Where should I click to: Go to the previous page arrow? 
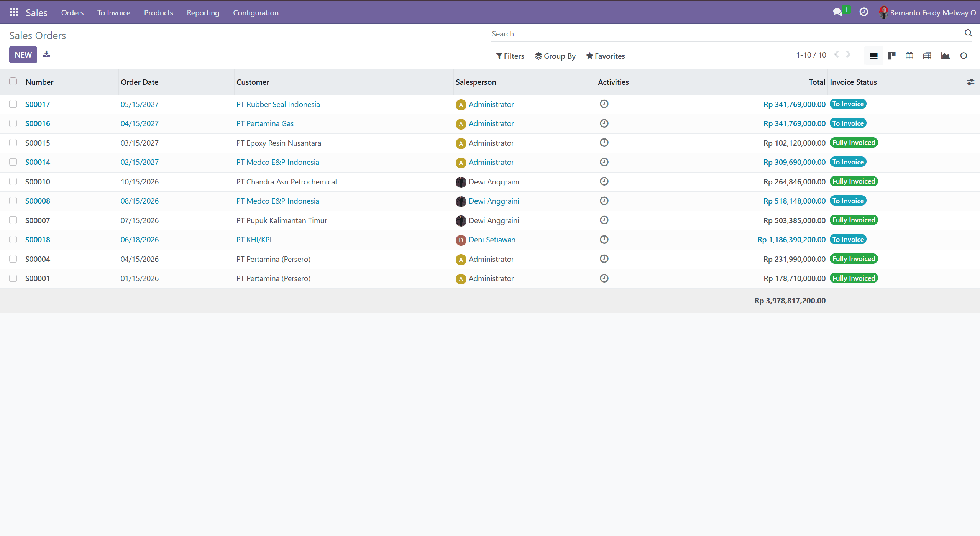(x=836, y=54)
